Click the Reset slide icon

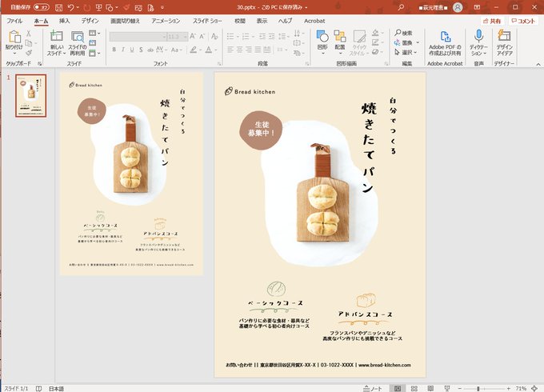[93, 43]
